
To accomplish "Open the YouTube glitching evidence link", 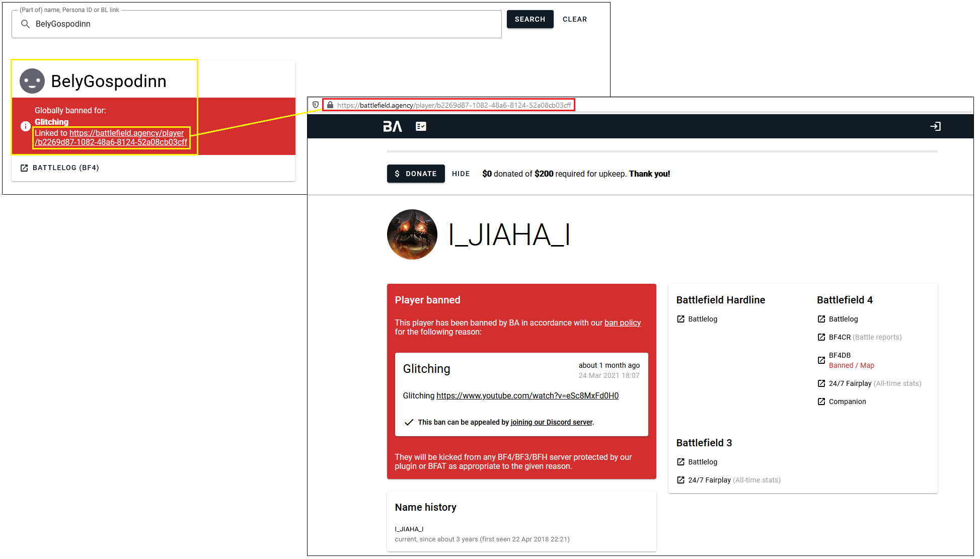I will [527, 395].
